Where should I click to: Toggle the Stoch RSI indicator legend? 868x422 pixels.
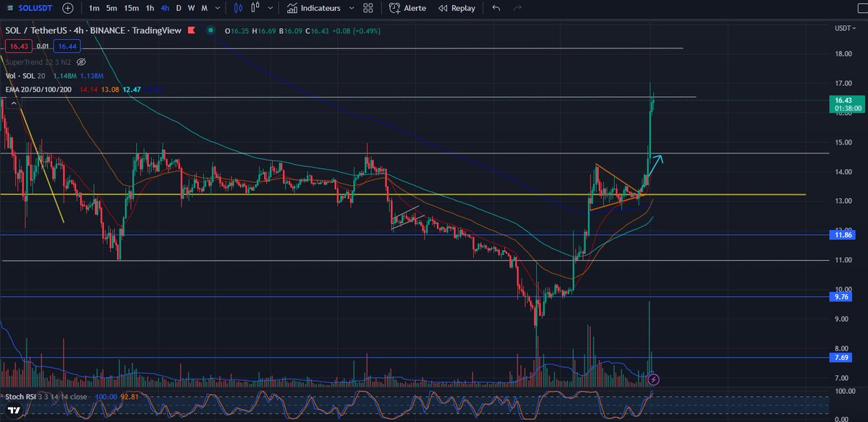point(22,397)
